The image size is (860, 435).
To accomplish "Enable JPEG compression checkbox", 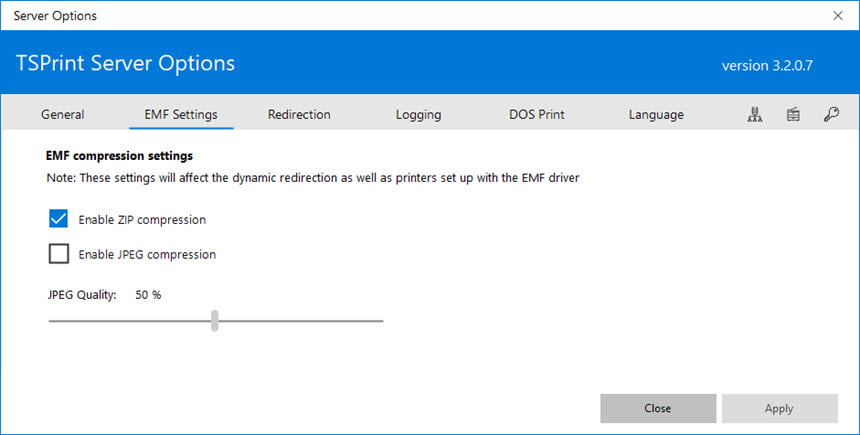I will pyautogui.click(x=59, y=254).
